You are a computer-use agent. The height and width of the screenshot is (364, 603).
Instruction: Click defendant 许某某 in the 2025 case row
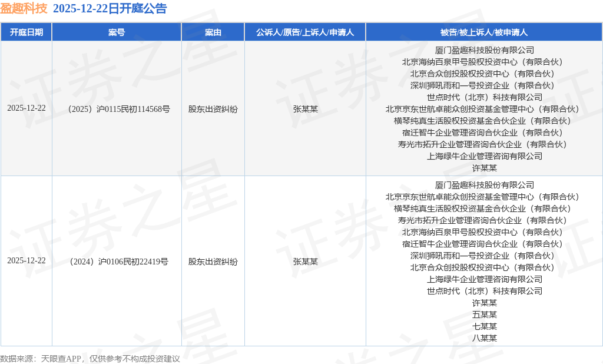point(484,168)
